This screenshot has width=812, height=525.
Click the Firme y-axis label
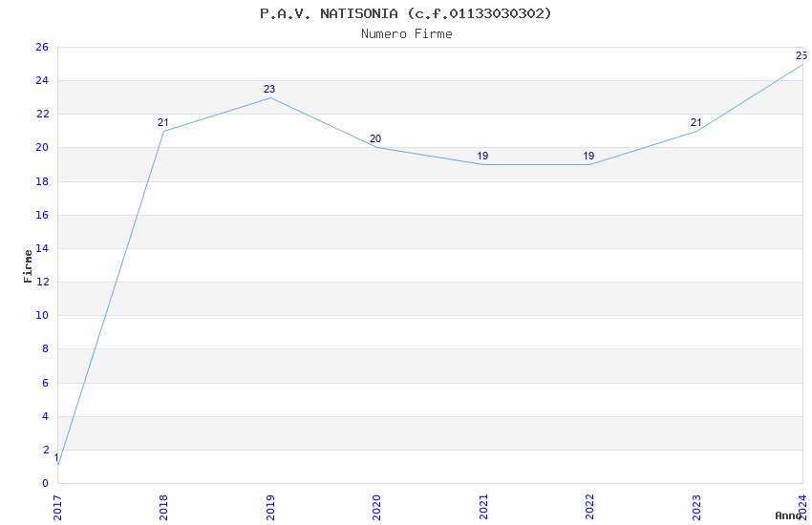[28, 266]
